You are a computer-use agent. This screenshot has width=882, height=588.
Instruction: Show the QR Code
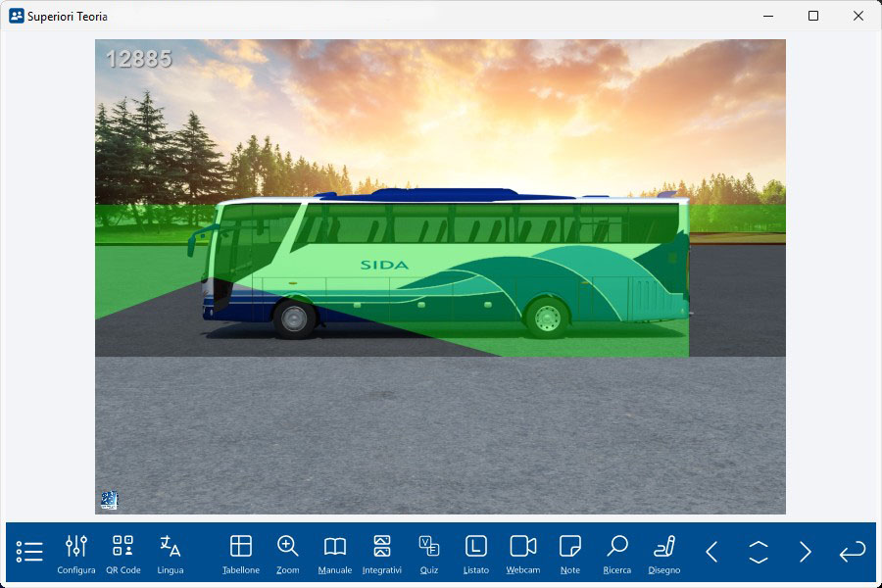123,554
